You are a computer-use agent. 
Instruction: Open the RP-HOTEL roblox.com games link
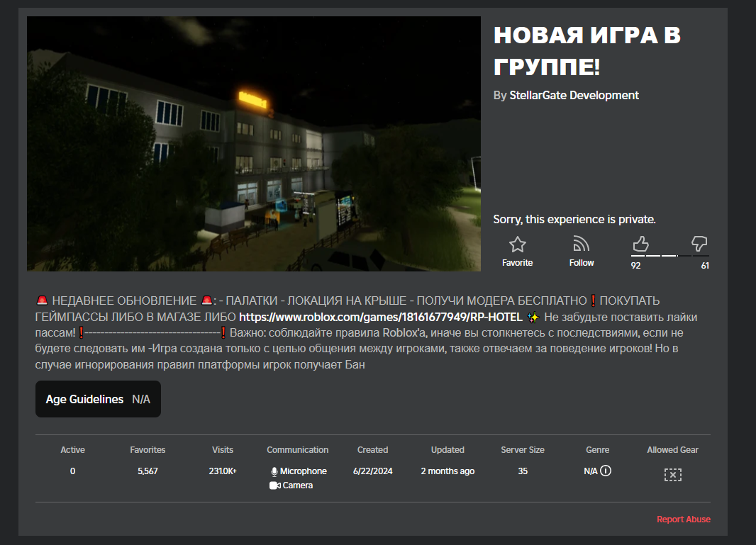point(379,317)
